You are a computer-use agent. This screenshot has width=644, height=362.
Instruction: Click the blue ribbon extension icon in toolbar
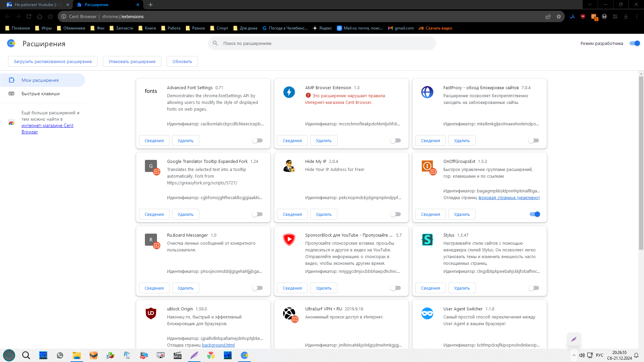[x=572, y=16]
